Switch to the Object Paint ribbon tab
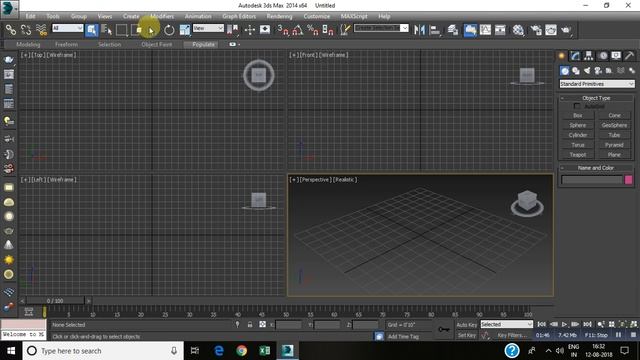 pyautogui.click(x=157, y=44)
